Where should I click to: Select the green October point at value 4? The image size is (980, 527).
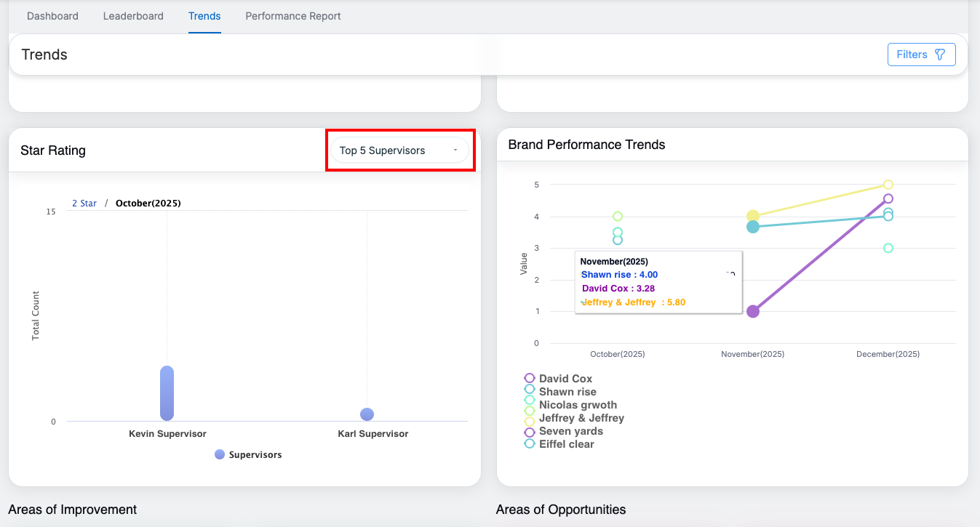point(618,216)
